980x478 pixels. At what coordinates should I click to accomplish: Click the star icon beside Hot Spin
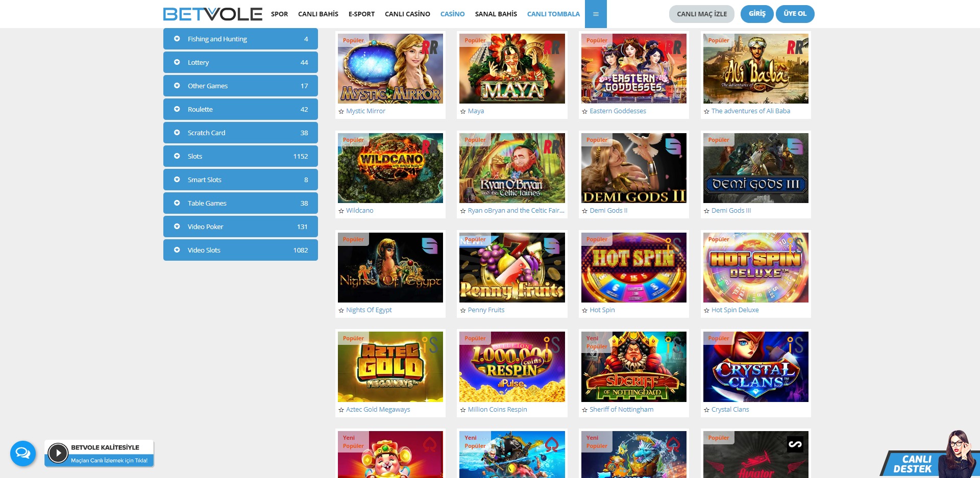click(x=585, y=310)
